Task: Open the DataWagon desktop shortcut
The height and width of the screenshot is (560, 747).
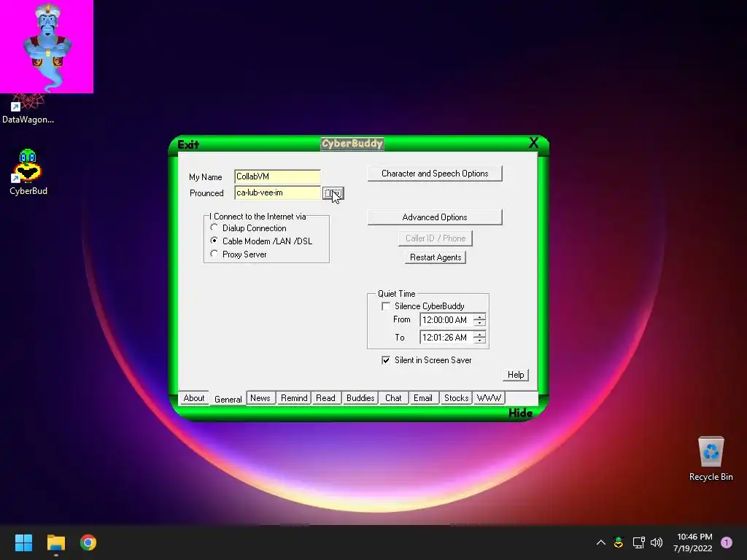Action: click(x=28, y=109)
